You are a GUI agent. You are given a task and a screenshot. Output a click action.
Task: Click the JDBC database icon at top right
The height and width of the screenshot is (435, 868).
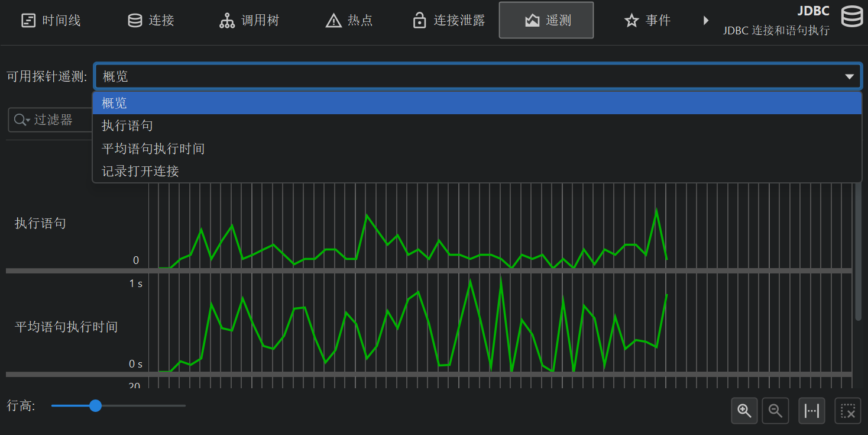point(851,17)
